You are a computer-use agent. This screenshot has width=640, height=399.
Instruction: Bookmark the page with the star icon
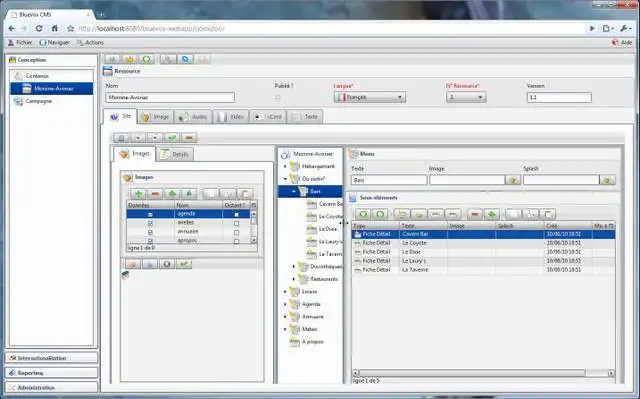(x=71, y=29)
